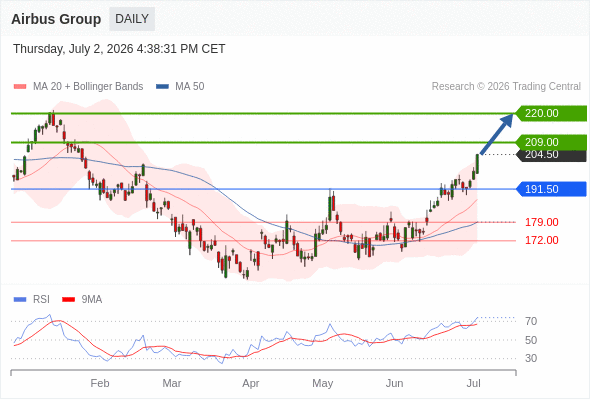Image resolution: width=590 pixels, height=400 pixels.
Task: Click the Mar axis label
Action: pos(172,383)
